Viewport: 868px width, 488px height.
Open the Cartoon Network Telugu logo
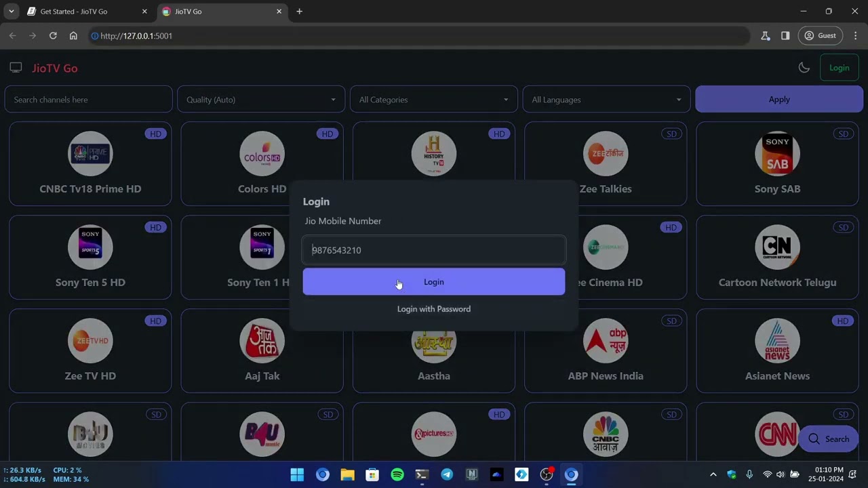777,247
